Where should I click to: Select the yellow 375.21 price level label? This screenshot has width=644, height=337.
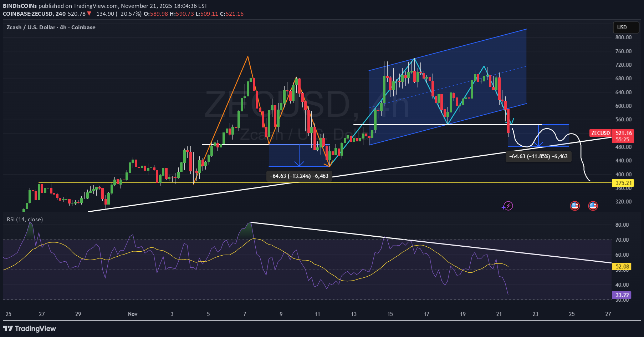pyautogui.click(x=623, y=183)
